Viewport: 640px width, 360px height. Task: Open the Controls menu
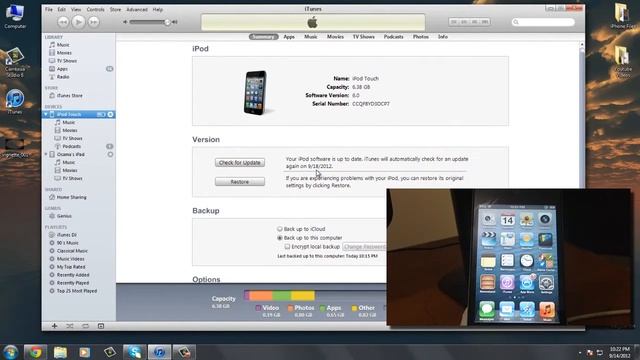point(96,9)
